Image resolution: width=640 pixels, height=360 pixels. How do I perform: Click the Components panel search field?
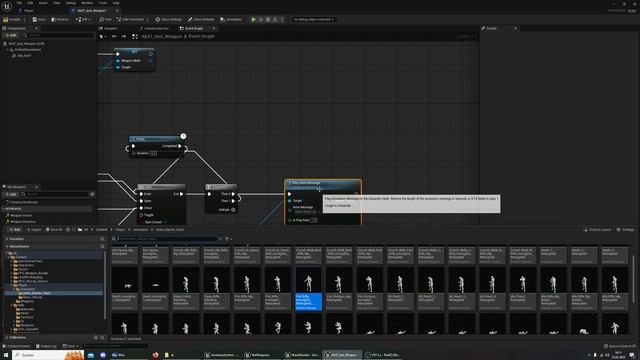pos(58,36)
